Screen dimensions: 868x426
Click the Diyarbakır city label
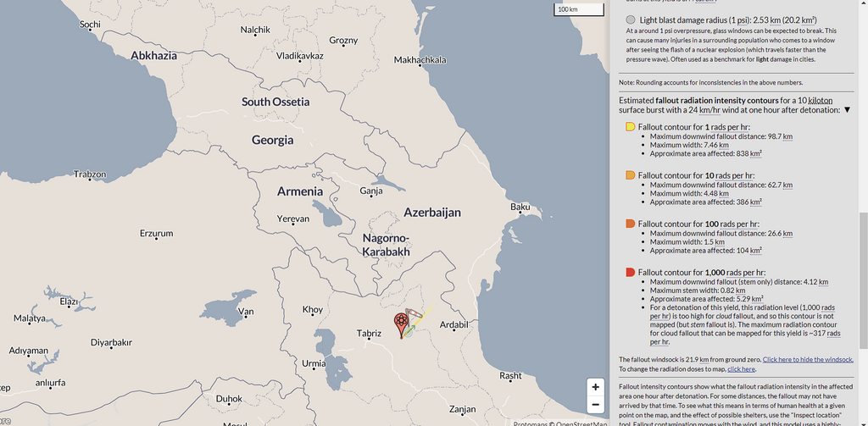click(x=111, y=343)
